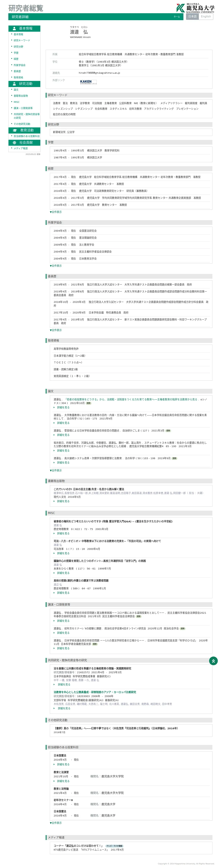Go to 経歴 in the sidebar
Image resolution: width=223 pixels, height=868 pixels.
click(x=16, y=59)
